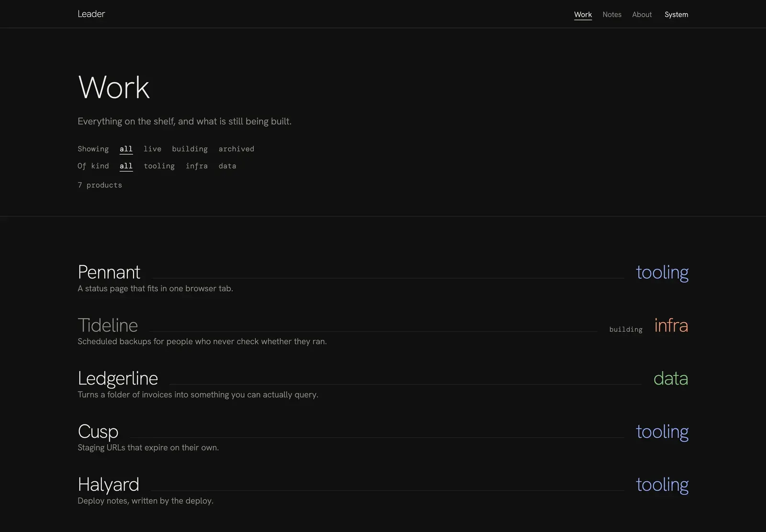766x532 pixels.
Task: Click 'Turns a folder of invoices' description
Action: point(198,395)
